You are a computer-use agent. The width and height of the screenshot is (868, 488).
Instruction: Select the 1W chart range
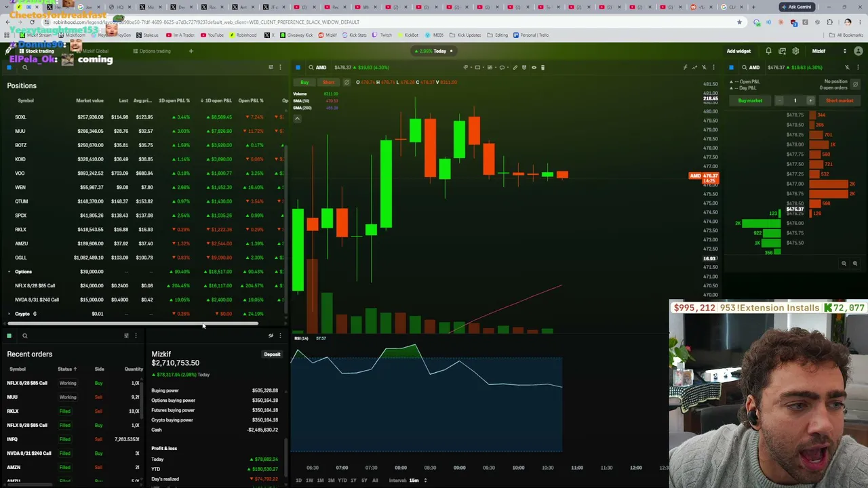tap(309, 481)
